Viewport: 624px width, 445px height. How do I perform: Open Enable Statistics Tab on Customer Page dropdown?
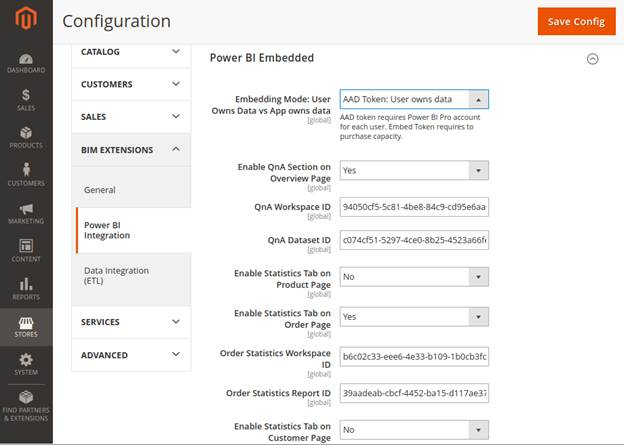pos(414,430)
